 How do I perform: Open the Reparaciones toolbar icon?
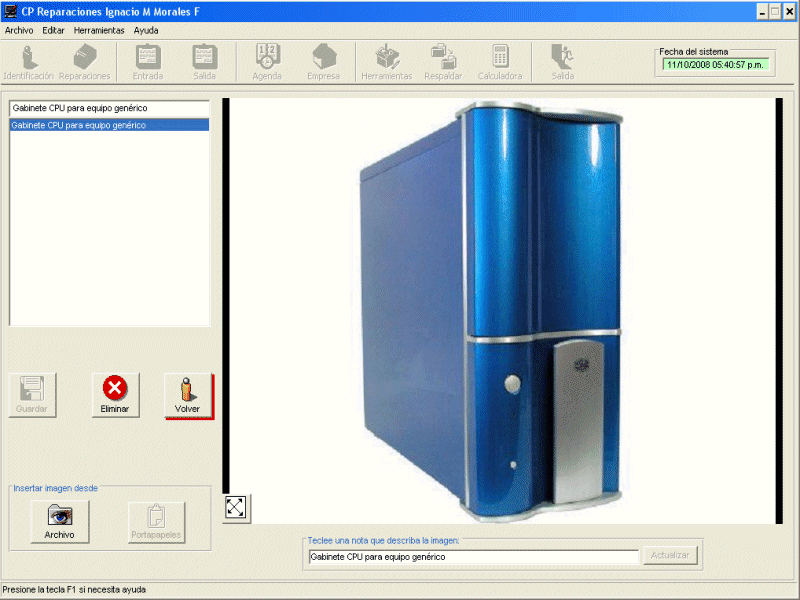tap(85, 62)
